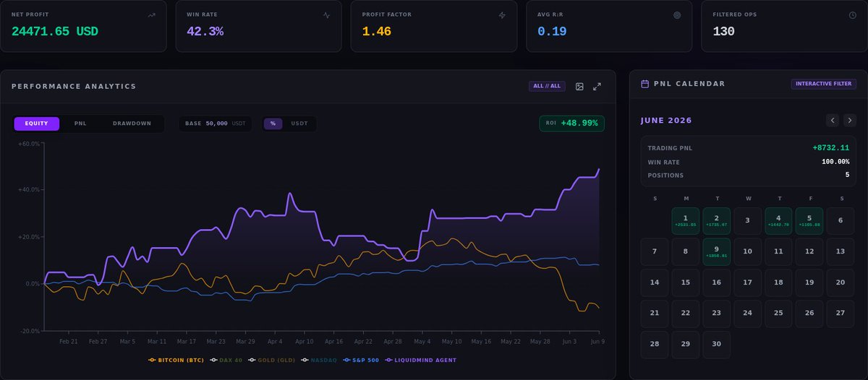This screenshot has height=380, width=868.
Task: Edit base 50,000 USDT field
Action: 216,124
